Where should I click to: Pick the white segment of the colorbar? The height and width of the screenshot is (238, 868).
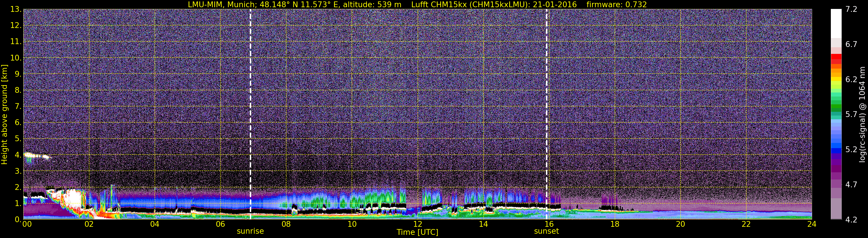[836, 24]
